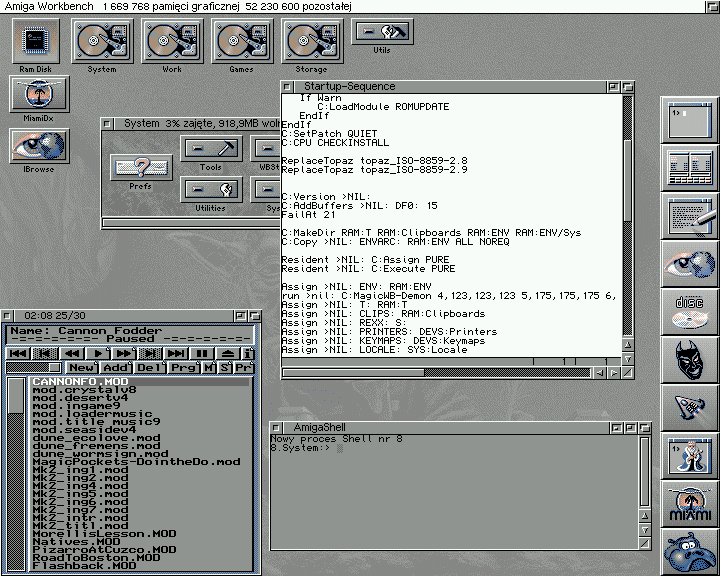This screenshot has width=720, height=576.
Task: Click the IBrowse eye dock icon
Action: tap(689, 264)
